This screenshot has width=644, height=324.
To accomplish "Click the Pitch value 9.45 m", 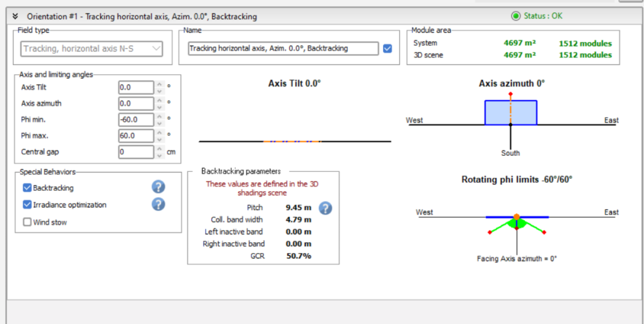I will point(299,207).
